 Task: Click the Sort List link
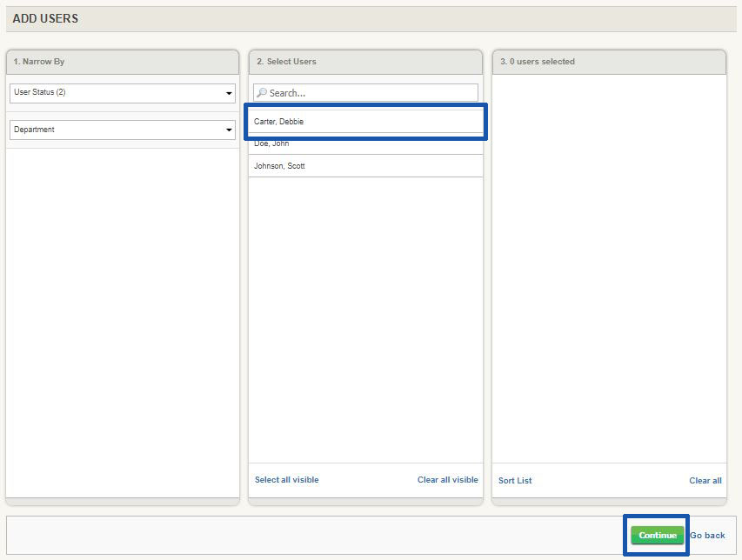click(x=514, y=480)
